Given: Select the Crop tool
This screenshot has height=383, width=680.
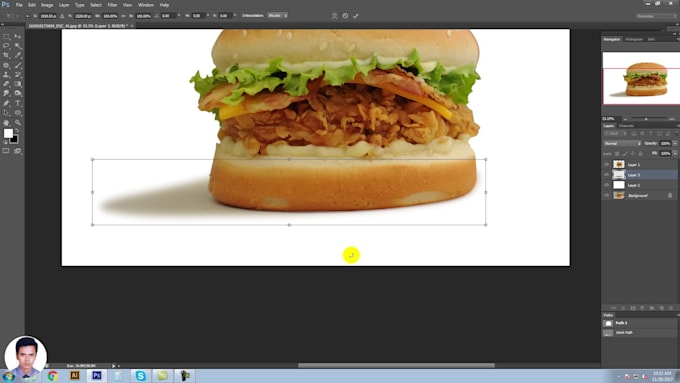Looking at the screenshot, I should (6, 56).
